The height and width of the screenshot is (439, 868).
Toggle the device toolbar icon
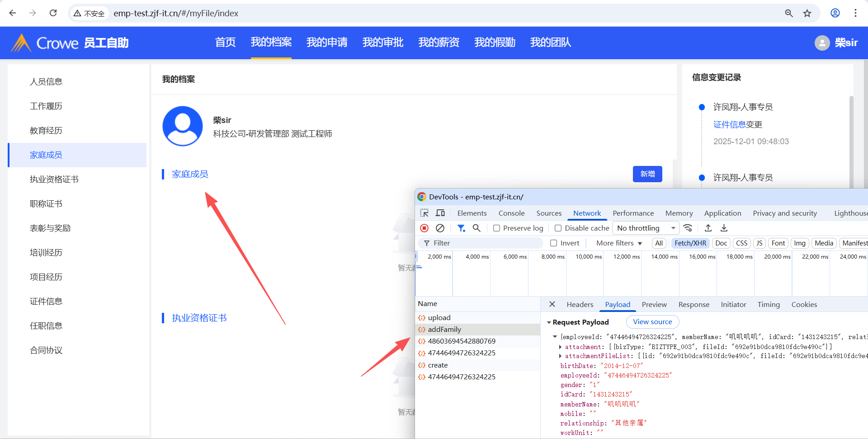440,213
